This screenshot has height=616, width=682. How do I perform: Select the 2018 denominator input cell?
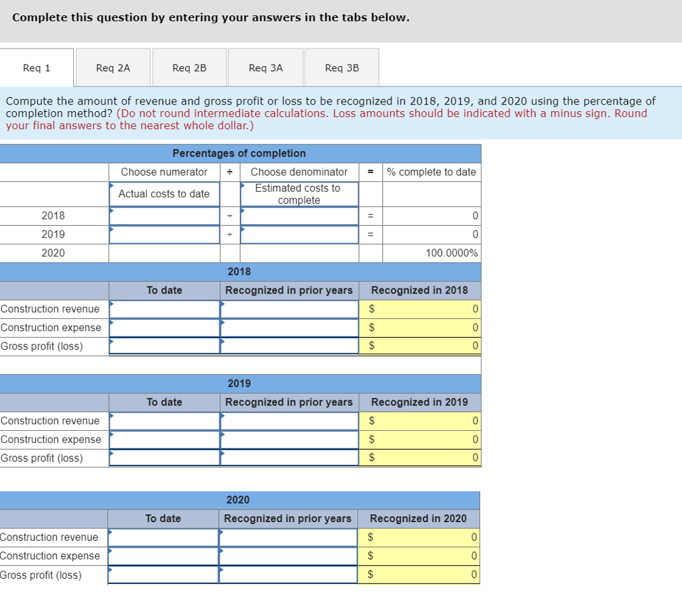pos(299,216)
